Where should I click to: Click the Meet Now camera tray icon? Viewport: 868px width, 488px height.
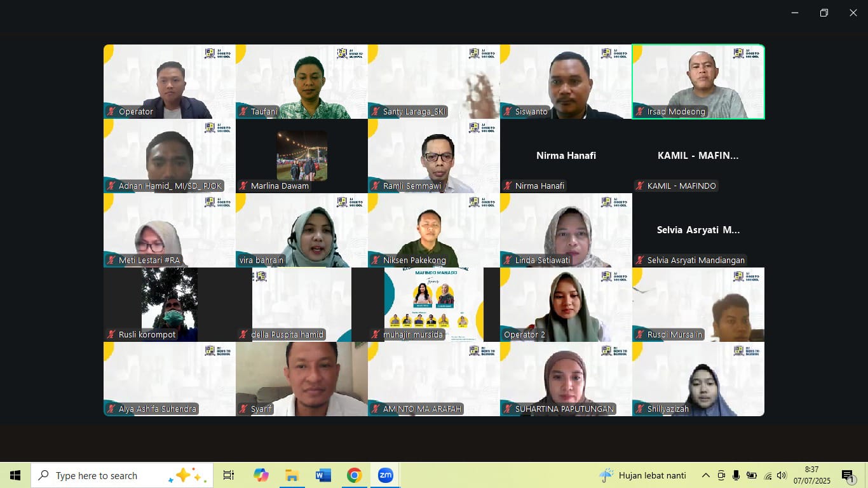point(721,475)
